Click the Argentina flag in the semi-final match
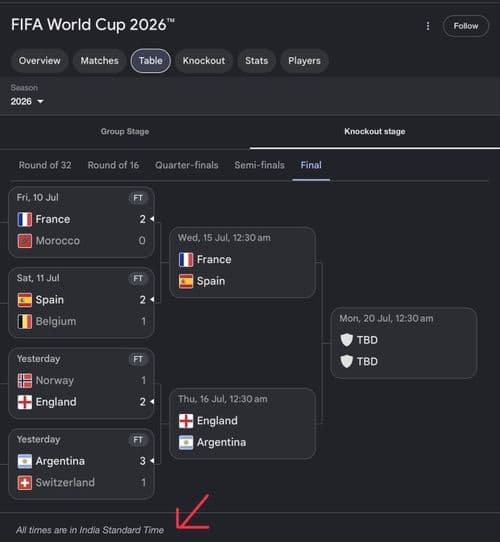The image size is (500, 542). pos(186,442)
